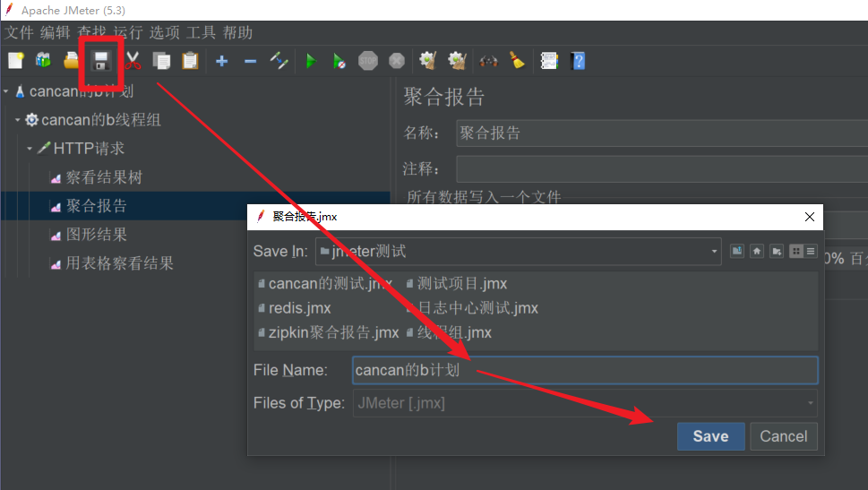Screen dimensions: 868x490
Task: Go up one folder level in save dialog
Action: (737, 252)
